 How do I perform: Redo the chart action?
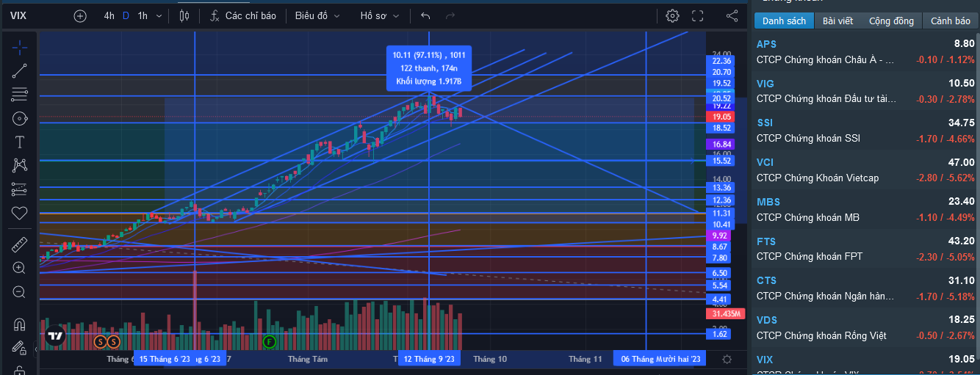click(450, 15)
